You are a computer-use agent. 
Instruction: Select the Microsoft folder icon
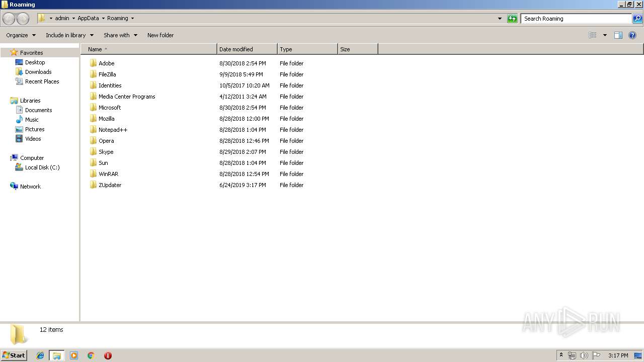[x=93, y=108]
